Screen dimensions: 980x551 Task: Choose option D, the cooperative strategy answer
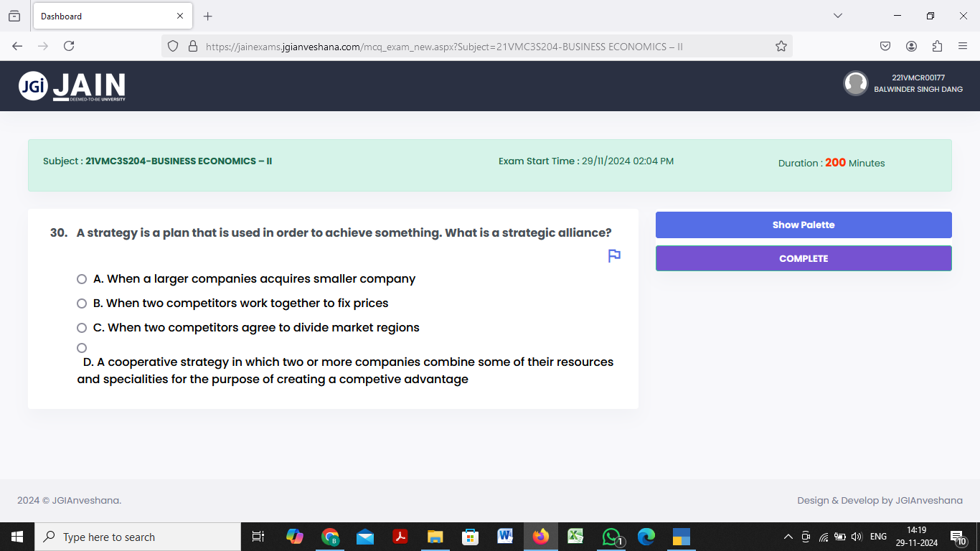82,347
